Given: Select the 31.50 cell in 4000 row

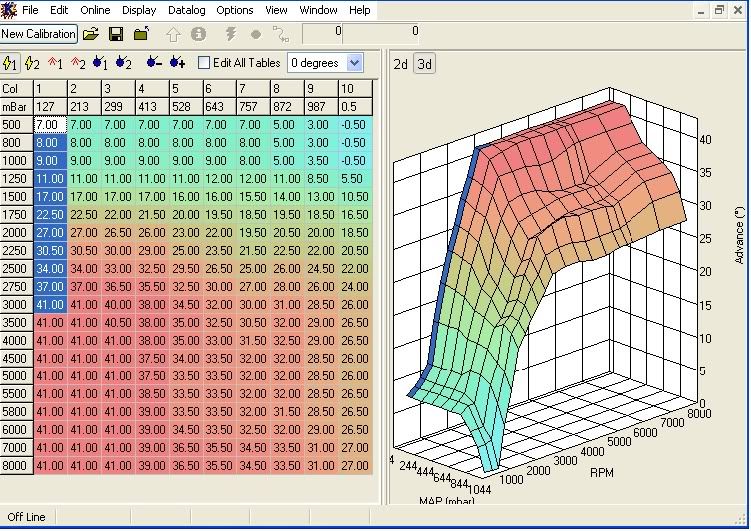Looking at the screenshot, I should [253, 340].
